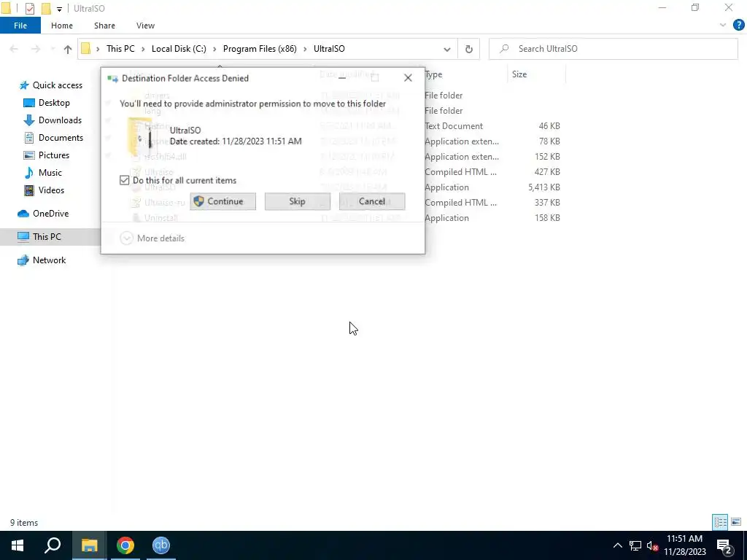Click the 'Text Document' type cell
The width and height of the screenshot is (747, 560).
tap(454, 126)
